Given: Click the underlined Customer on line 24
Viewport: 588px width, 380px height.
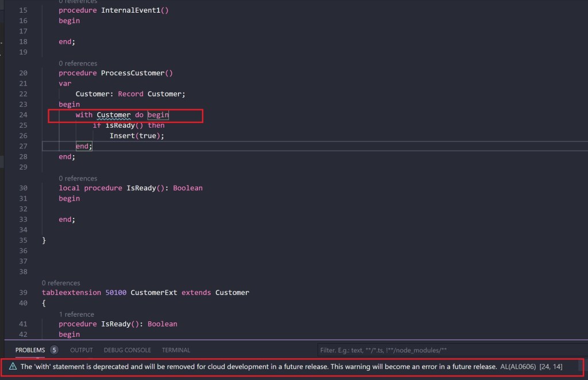Looking at the screenshot, I should point(114,115).
